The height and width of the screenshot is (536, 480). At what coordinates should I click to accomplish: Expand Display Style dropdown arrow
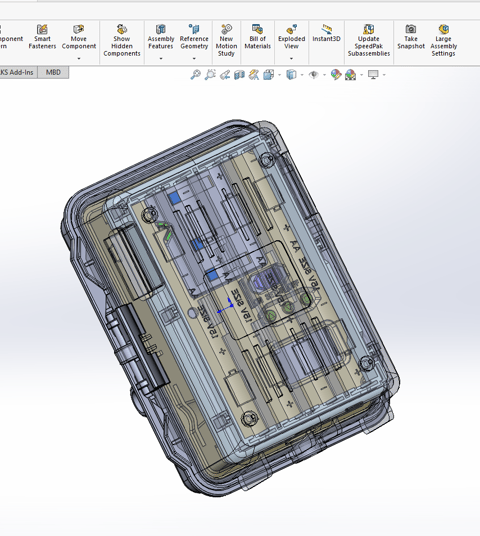point(302,75)
